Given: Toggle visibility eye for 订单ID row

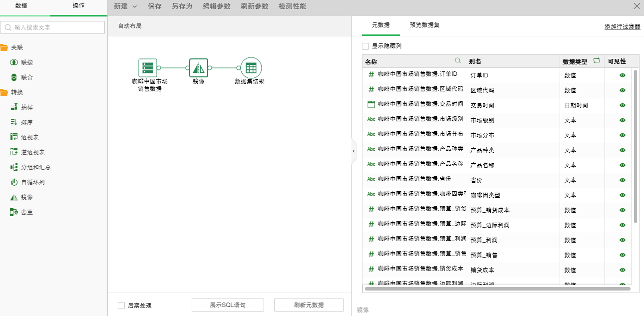Looking at the screenshot, I should [x=622, y=75].
